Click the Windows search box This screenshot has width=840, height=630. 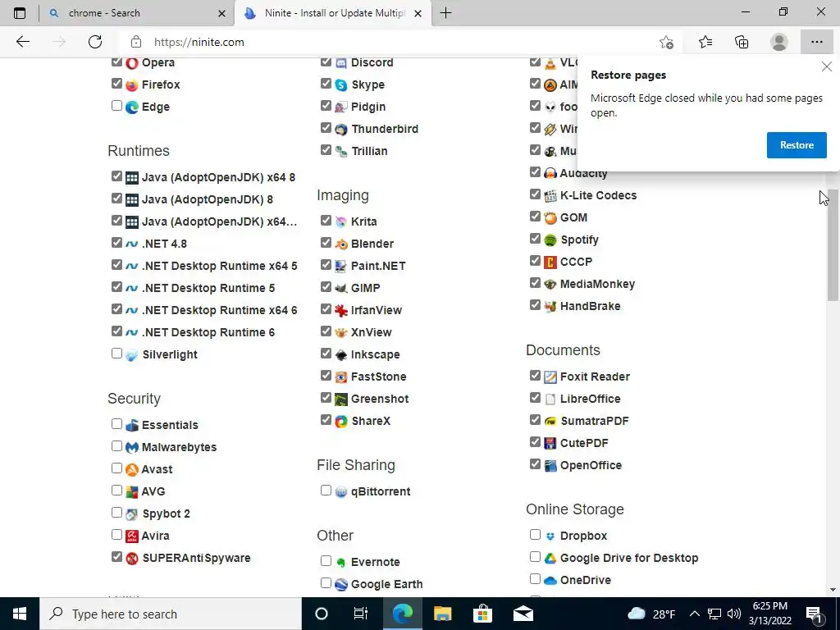pos(171,614)
